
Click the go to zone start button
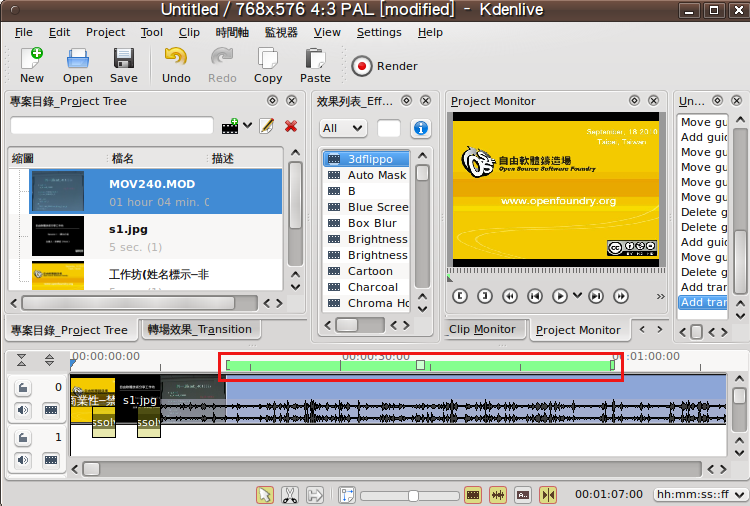point(535,296)
